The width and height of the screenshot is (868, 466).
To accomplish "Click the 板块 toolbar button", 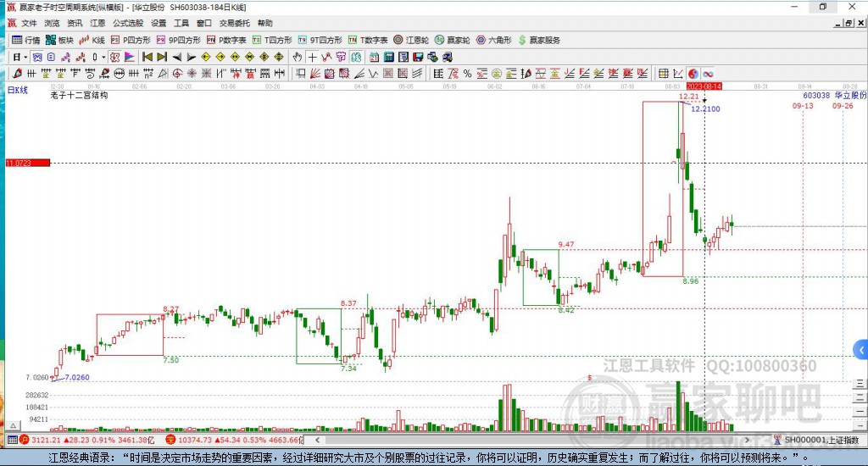I will [x=59, y=40].
